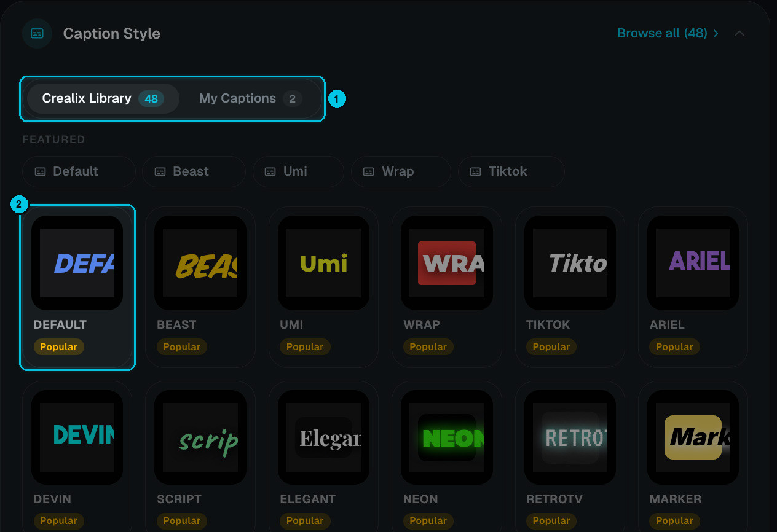Image resolution: width=777 pixels, height=532 pixels.
Task: Click the TIKTOK style name label
Action: coord(548,324)
